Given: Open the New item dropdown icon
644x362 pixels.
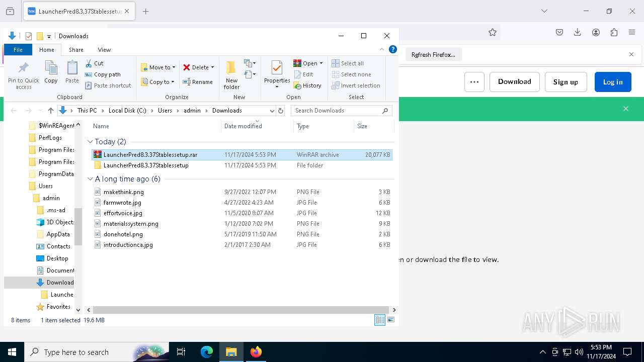Looking at the screenshot, I should [x=250, y=63].
